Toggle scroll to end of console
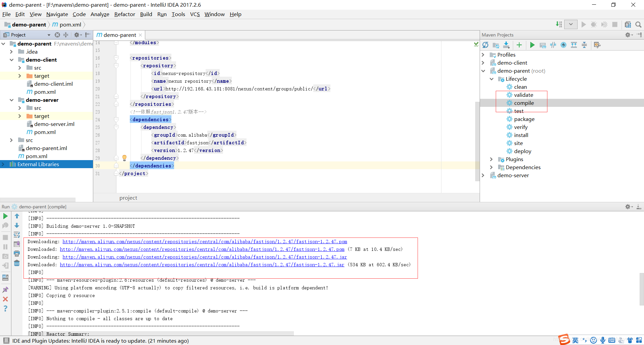 click(x=17, y=244)
